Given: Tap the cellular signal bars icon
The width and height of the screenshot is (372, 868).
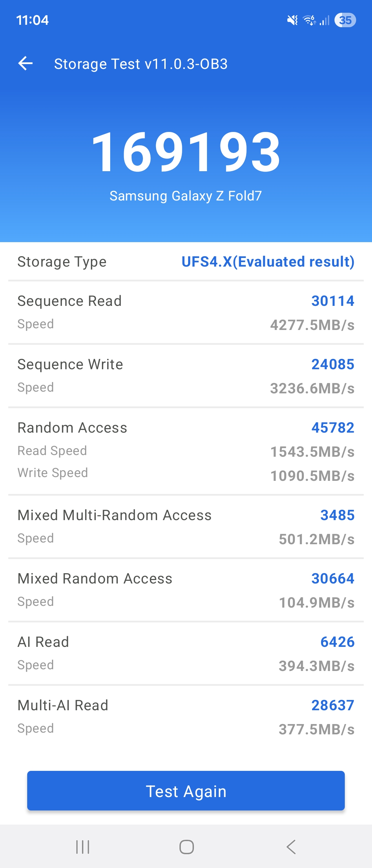Looking at the screenshot, I should (324, 20).
